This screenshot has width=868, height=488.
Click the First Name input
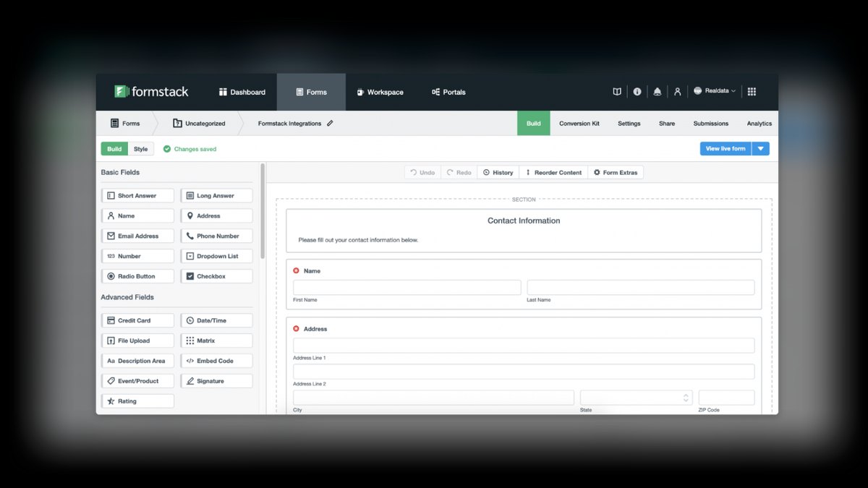(407, 288)
